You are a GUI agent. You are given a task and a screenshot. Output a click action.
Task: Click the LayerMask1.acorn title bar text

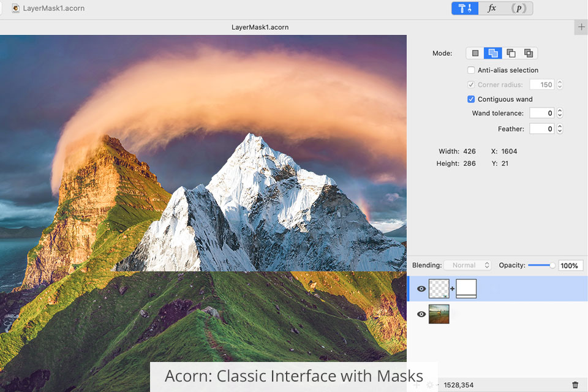coord(54,8)
